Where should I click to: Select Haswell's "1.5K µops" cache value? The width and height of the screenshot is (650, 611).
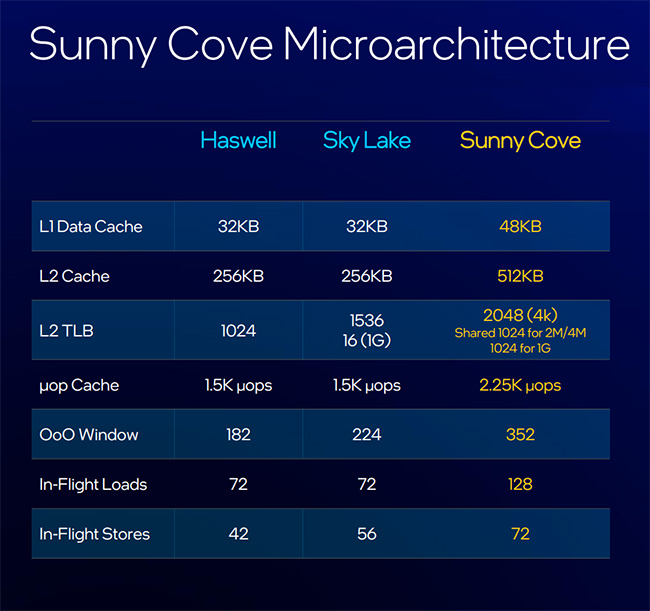238,386
